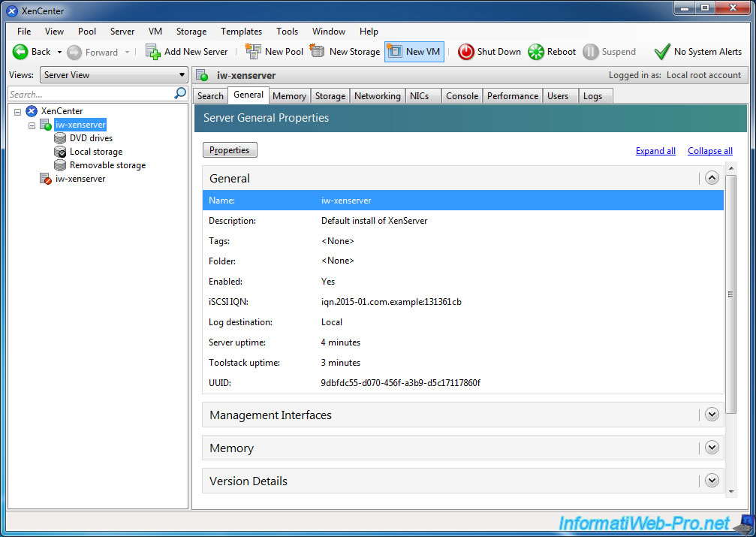Click the green No System Alerts checkmark
The image size is (756, 537).
[x=662, y=52]
